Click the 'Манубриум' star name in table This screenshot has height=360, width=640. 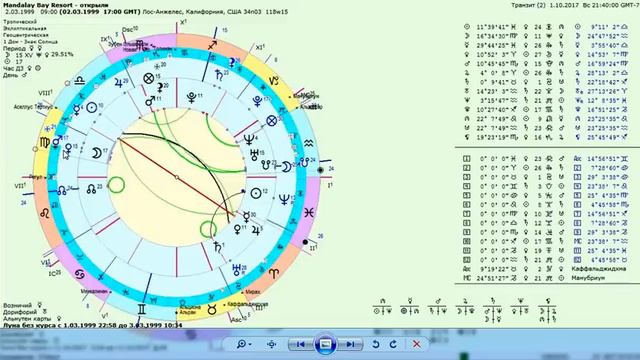tap(588, 278)
